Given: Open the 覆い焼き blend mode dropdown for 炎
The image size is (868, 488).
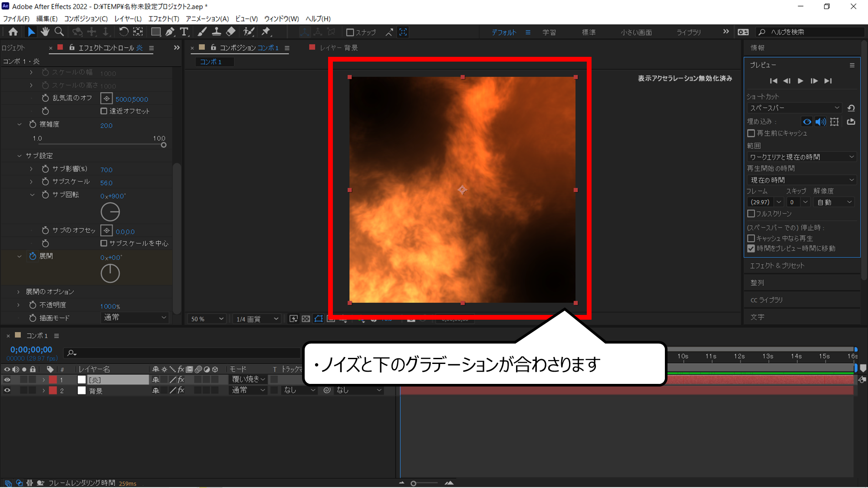Looking at the screenshot, I should tap(248, 380).
